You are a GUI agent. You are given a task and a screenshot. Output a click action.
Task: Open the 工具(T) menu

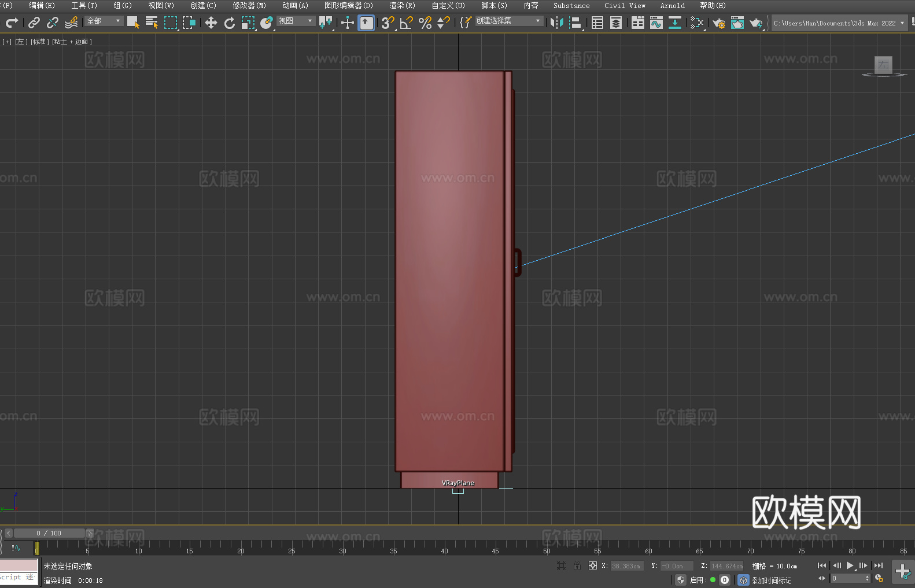84,5
